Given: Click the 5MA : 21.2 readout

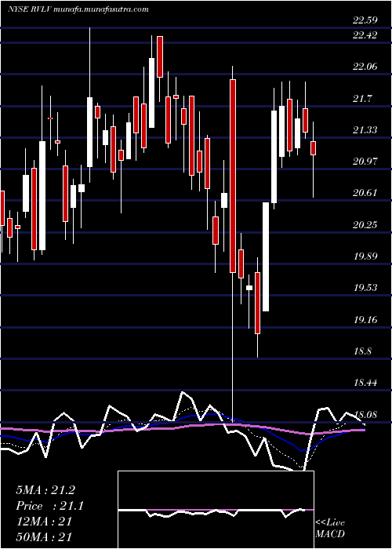Looking at the screenshot, I should (x=45, y=490).
